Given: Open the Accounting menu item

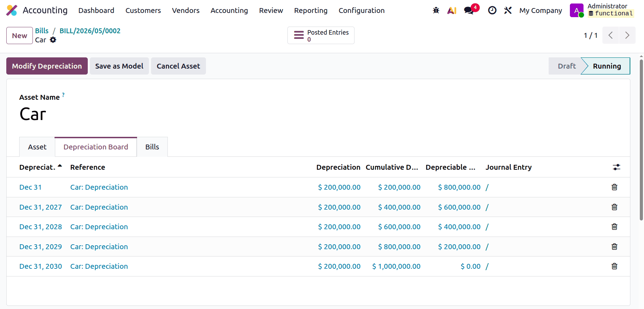Looking at the screenshot, I should [x=229, y=10].
